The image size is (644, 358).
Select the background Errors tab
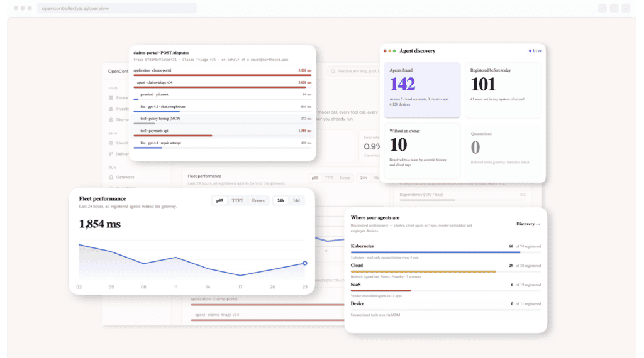point(345,178)
